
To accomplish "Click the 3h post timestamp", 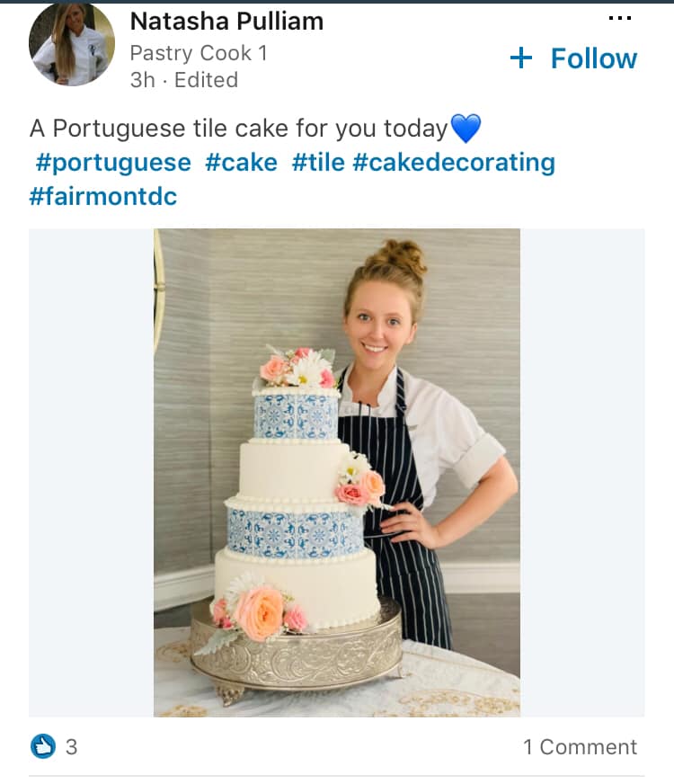I will pos(143,80).
